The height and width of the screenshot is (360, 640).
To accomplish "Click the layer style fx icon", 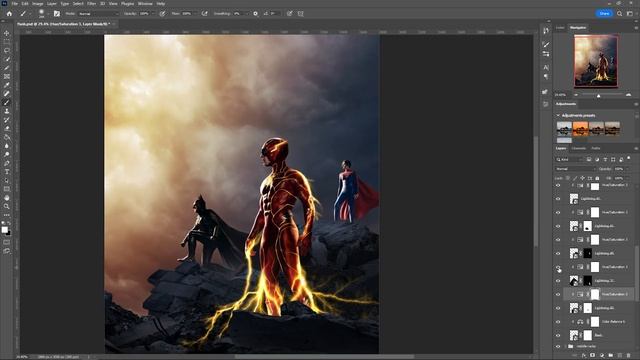I will pyautogui.click(x=584, y=356).
